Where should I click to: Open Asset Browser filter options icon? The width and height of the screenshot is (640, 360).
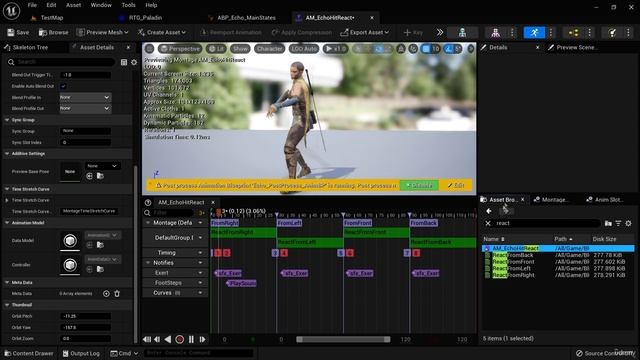click(x=618, y=223)
